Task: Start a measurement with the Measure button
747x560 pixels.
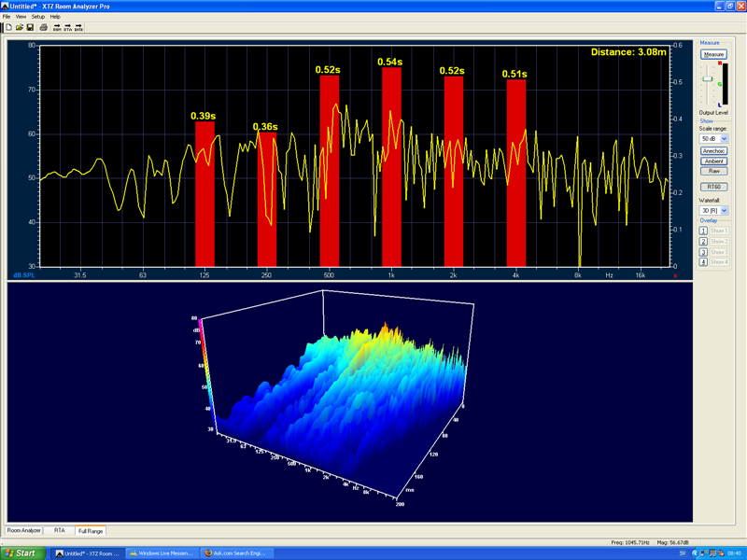Action: [x=713, y=54]
